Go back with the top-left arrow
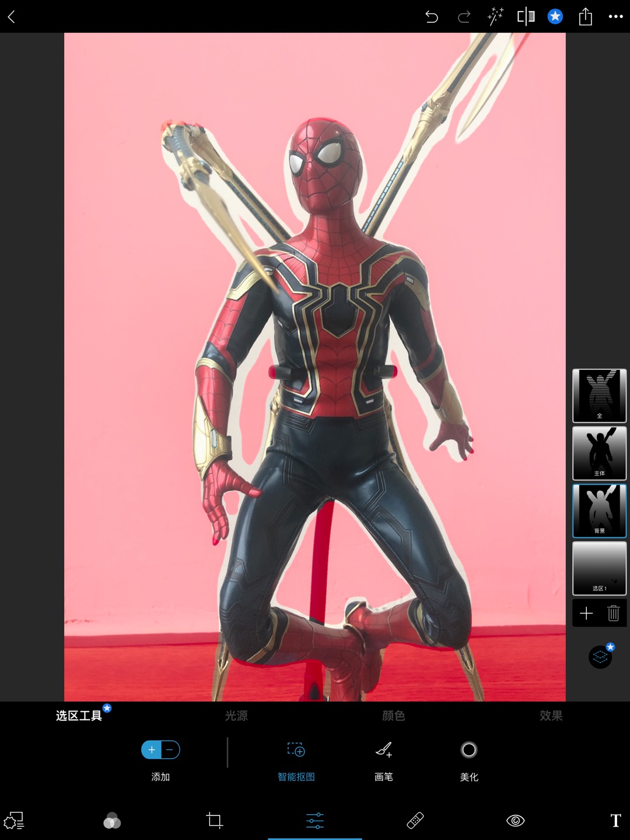This screenshot has height=840, width=630. [11, 17]
